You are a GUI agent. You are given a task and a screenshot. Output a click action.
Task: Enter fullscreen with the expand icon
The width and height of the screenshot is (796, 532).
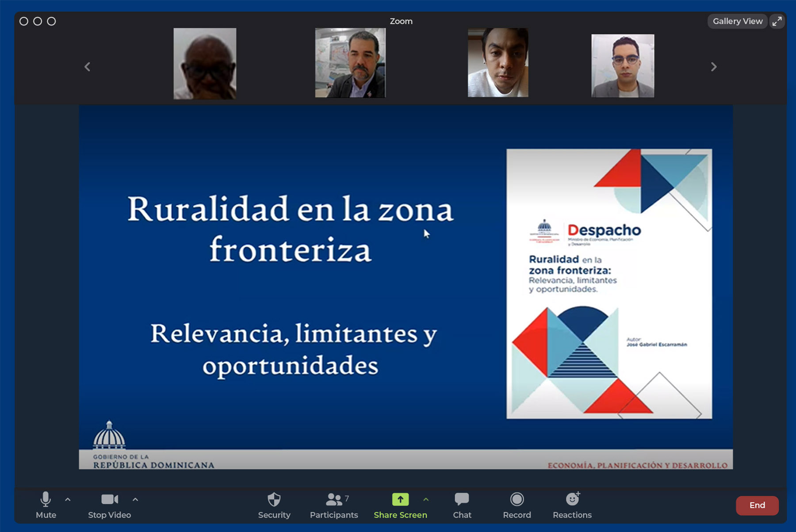777,21
